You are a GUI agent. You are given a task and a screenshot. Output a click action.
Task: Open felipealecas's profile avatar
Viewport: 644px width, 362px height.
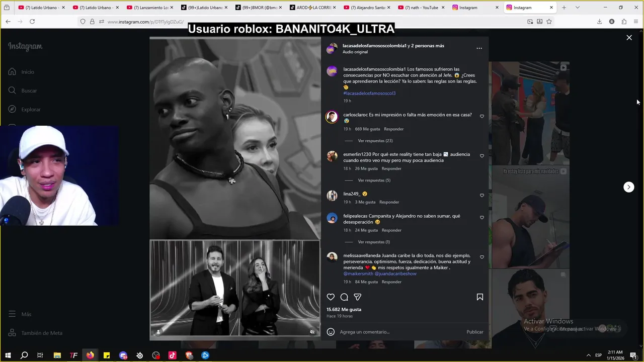[x=332, y=218]
